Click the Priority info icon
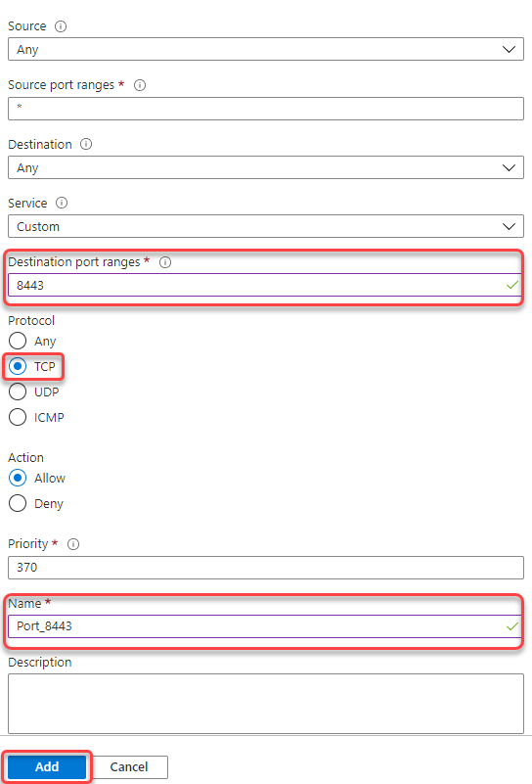This screenshot has width=532, height=784. (73, 544)
